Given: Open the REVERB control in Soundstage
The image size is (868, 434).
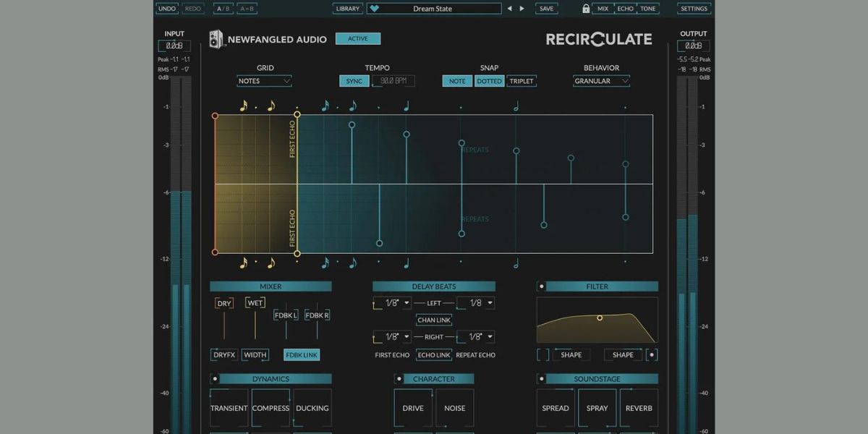Looking at the screenshot, I should (x=638, y=407).
